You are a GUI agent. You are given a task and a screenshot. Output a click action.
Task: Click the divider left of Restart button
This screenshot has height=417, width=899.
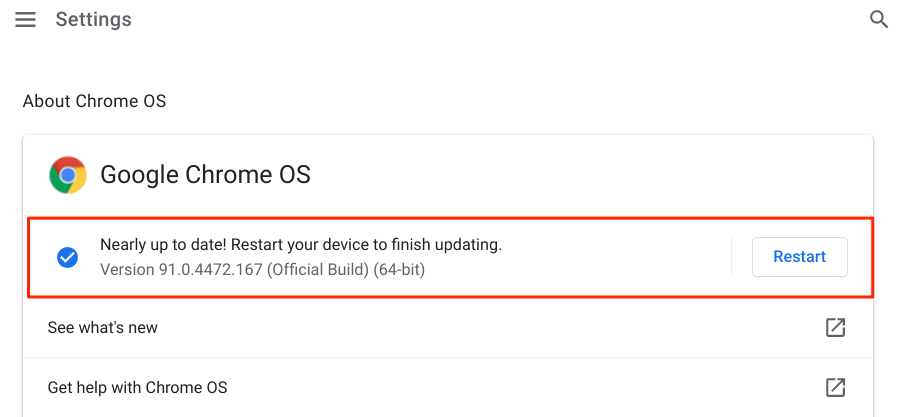tap(732, 257)
